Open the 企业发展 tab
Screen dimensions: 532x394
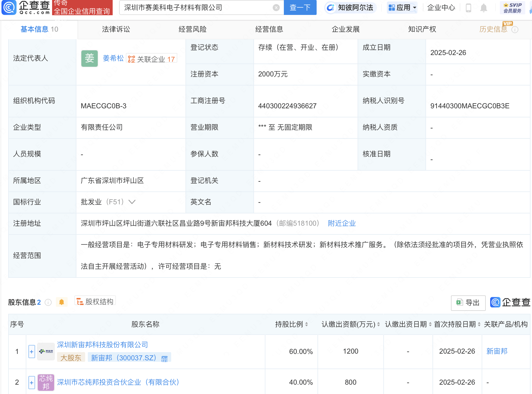[346, 29]
